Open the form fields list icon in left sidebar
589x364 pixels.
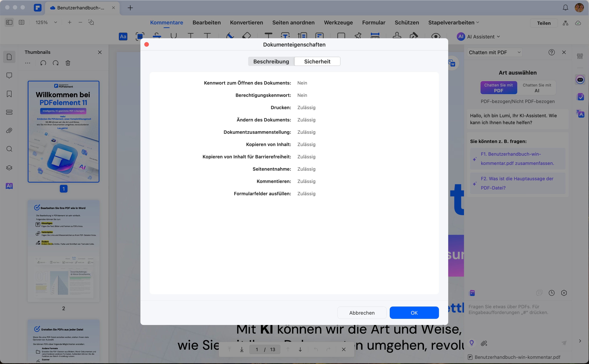(x=9, y=112)
